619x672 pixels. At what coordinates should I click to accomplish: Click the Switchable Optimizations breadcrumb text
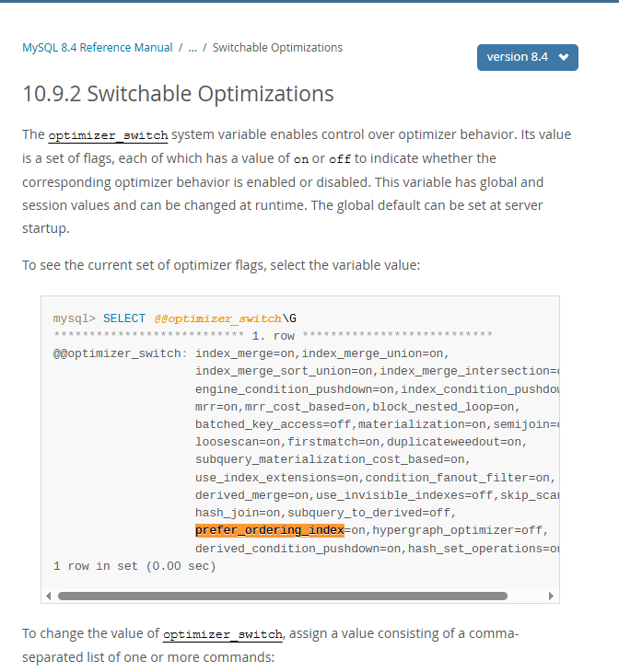pos(277,48)
